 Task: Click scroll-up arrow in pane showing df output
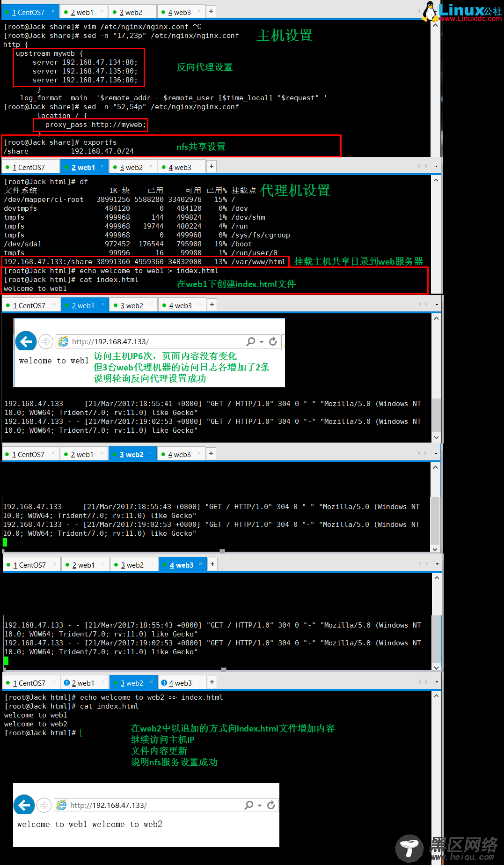tap(436, 180)
